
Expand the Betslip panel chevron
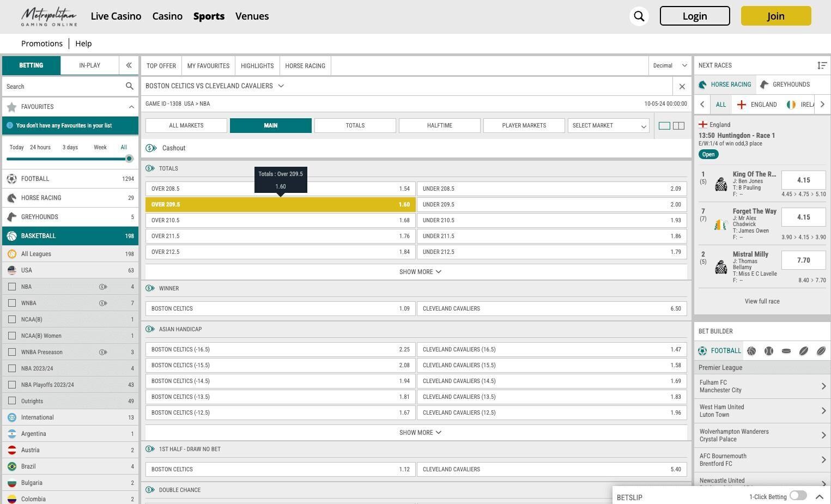tap(819, 497)
